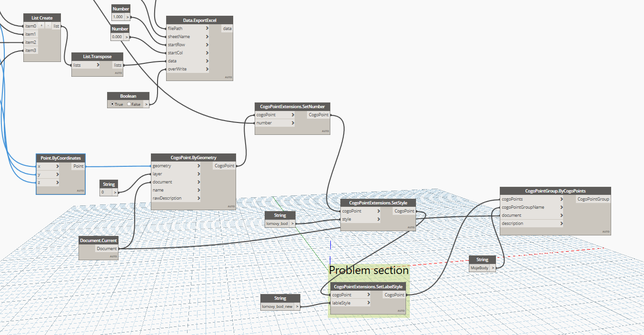Open x port chevron on Point.ByCoordinates
The width and height of the screenshot is (644, 335).
coord(58,166)
